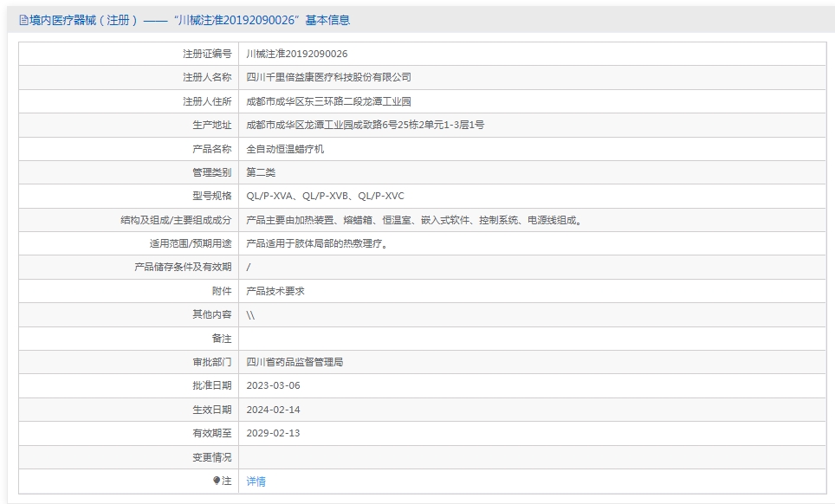Click the 备注 label
The width and height of the screenshot is (835, 504).
point(222,338)
